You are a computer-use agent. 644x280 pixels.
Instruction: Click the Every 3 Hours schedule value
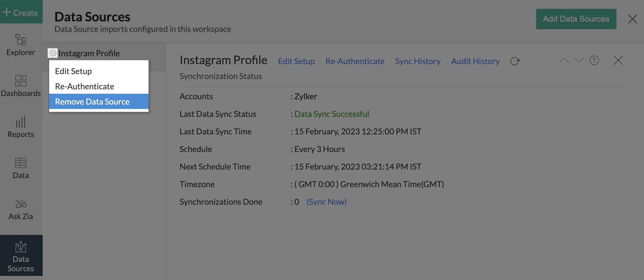click(x=320, y=149)
